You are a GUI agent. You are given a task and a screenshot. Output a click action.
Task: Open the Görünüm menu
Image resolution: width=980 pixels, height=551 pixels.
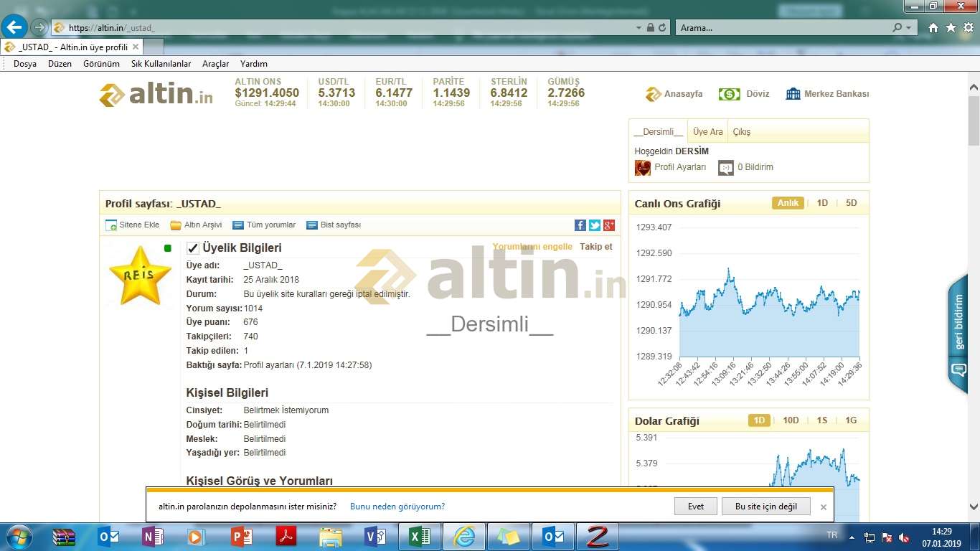click(x=101, y=64)
